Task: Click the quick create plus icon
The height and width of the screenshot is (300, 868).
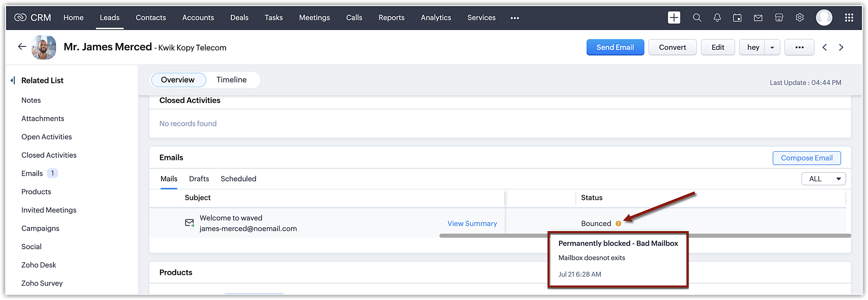Action: tap(674, 18)
